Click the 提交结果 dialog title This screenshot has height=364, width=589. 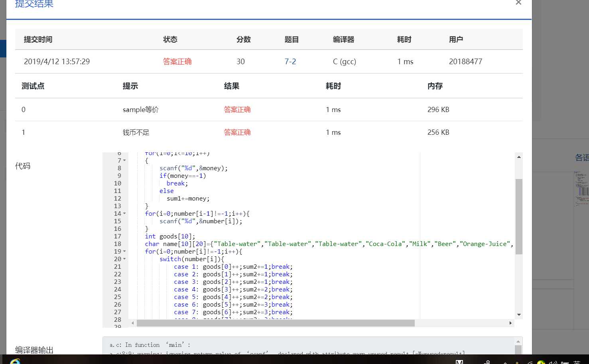(x=34, y=4)
